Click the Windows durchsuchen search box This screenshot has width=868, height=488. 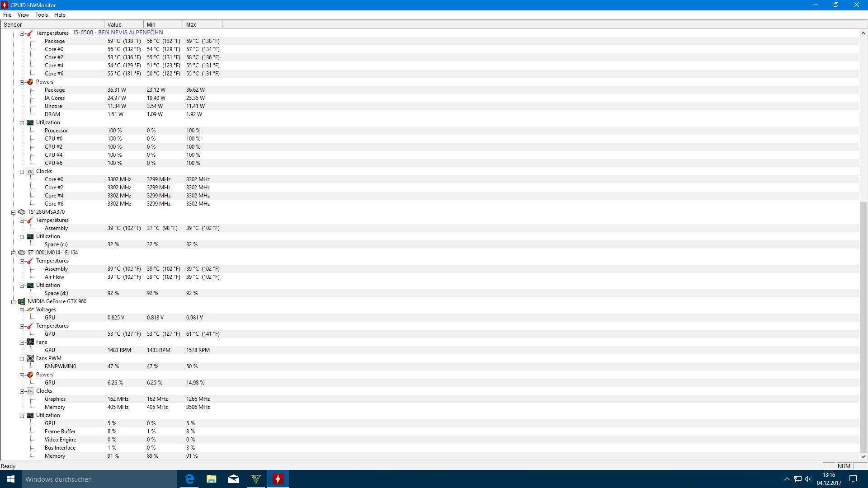coord(99,479)
